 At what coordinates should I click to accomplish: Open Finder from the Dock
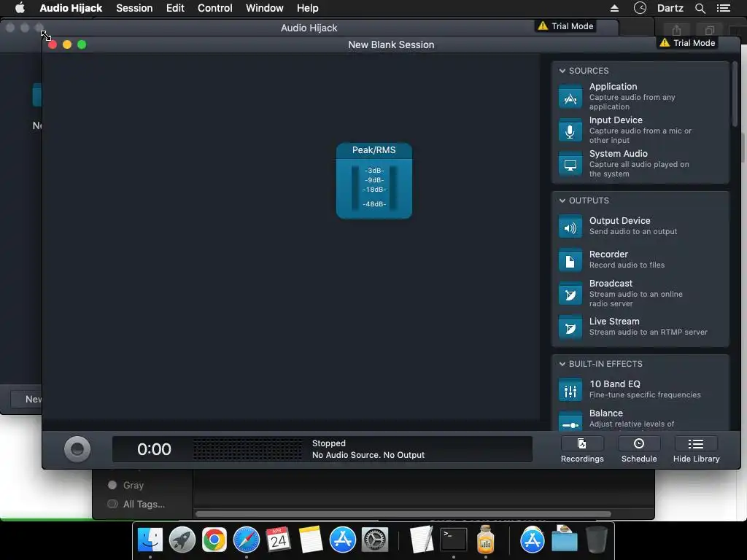150,540
